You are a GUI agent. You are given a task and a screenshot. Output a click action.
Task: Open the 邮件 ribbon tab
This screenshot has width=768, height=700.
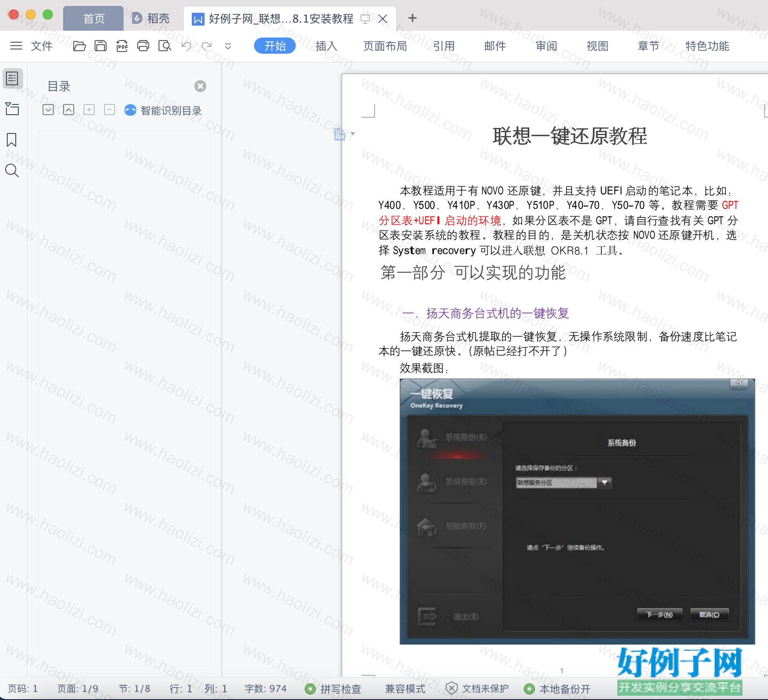click(495, 46)
